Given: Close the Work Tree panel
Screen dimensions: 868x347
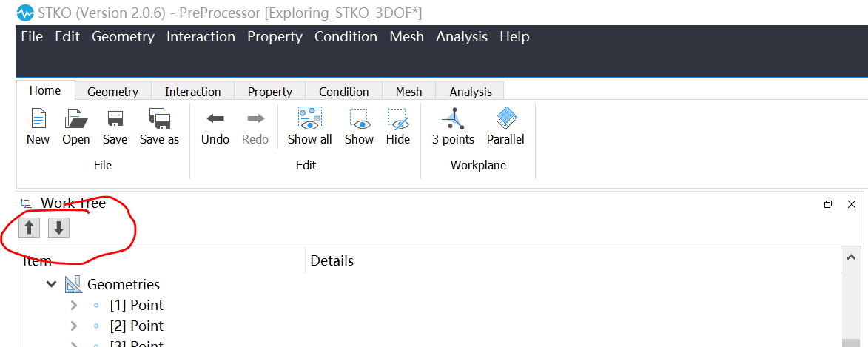Looking at the screenshot, I should point(852,204).
